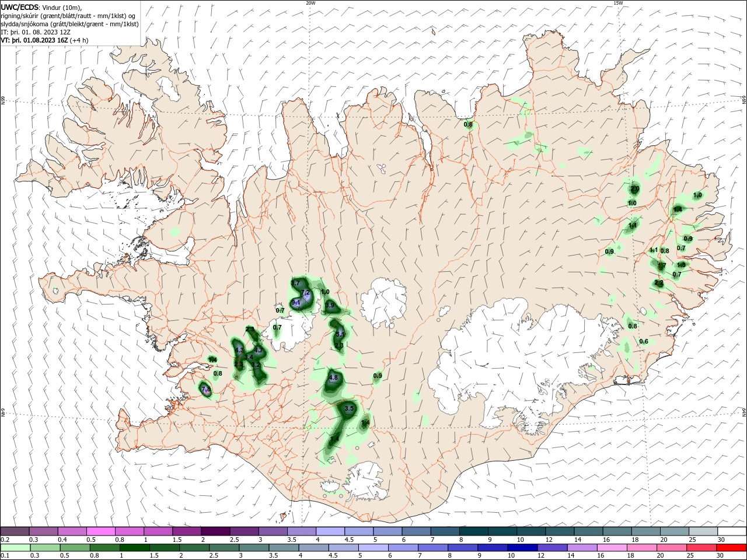Select the 2.2 value in the eastern fjords
Viewport: 747px width, 560px height.
click(659, 283)
